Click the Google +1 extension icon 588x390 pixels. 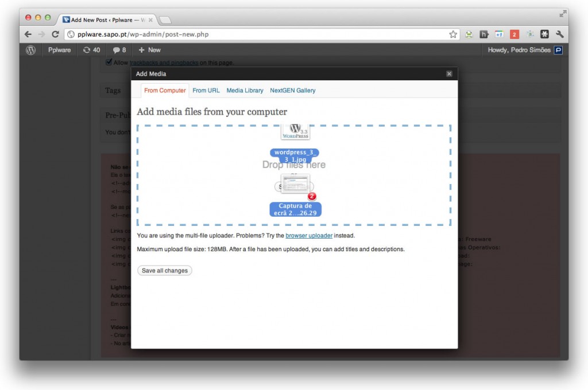point(499,34)
